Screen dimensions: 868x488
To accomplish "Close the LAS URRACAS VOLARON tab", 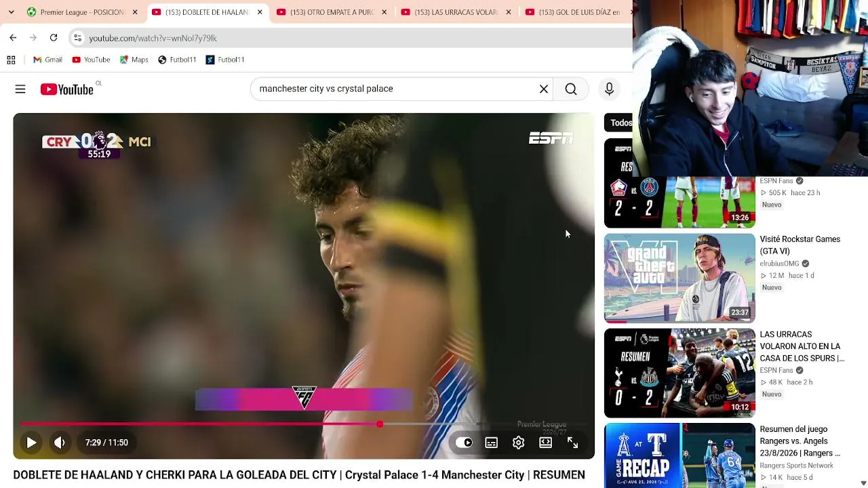I will coord(509,12).
